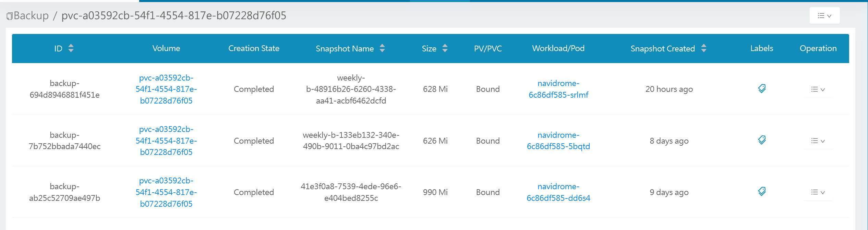Open labels tag icon for backup-7b752bbada7440ec
The height and width of the screenshot is (230, 868).
762,140
